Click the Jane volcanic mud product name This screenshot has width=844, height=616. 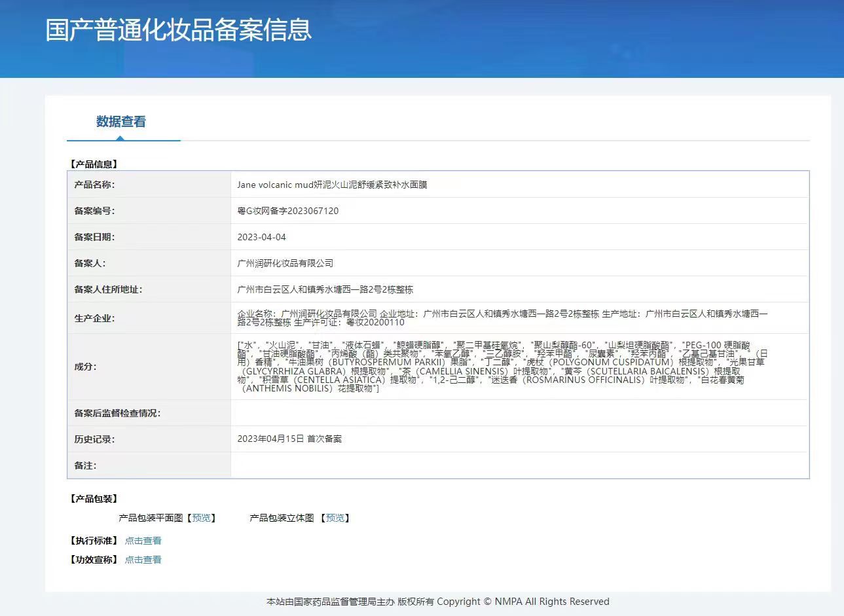[x=332, y=185]
